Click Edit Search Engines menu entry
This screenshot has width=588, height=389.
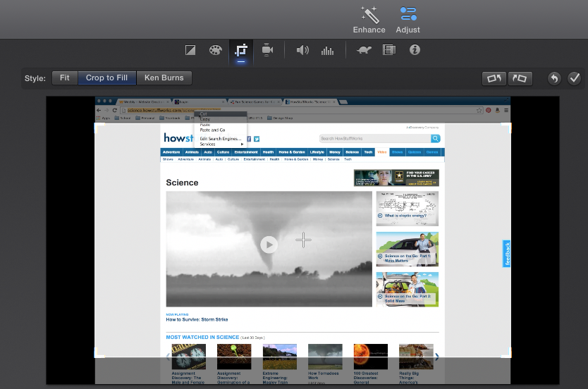click(221, 139)
